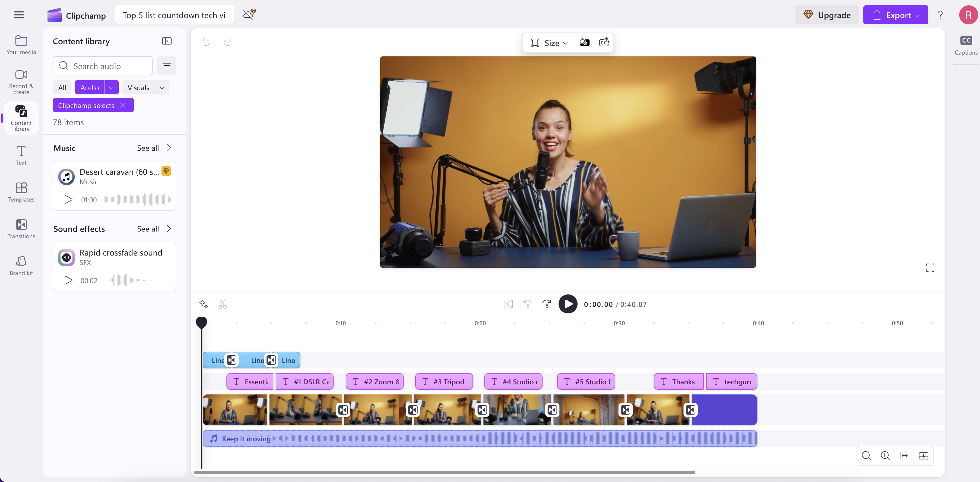Open the Your media panel
Viewport: 980px width, 482px height.
21,44
